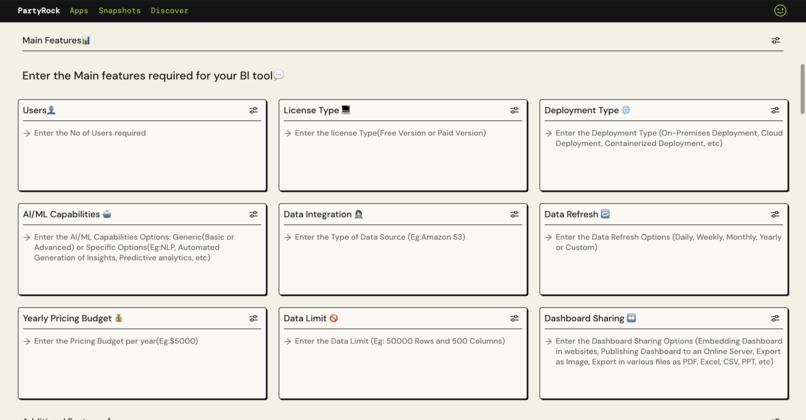Open the Apps menu item
This screenshot has width=806, height=420.
79,10
